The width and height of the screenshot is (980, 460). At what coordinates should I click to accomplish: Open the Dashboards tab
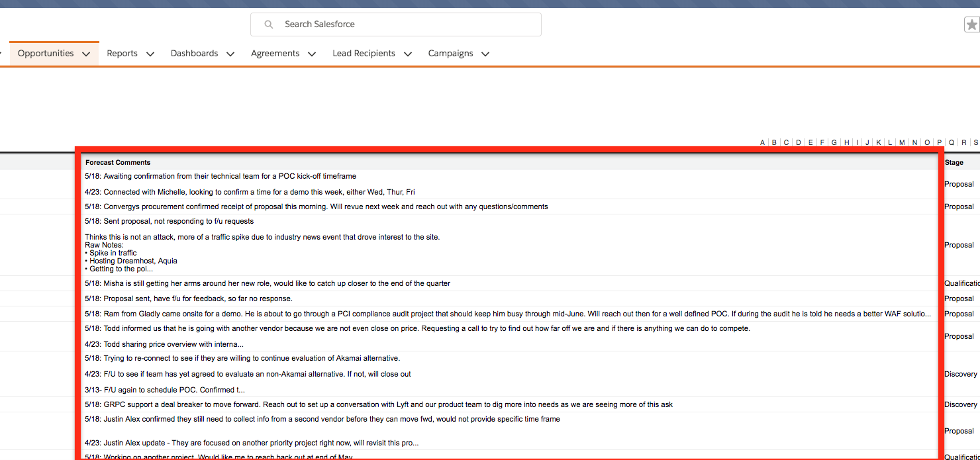(194, 54)
